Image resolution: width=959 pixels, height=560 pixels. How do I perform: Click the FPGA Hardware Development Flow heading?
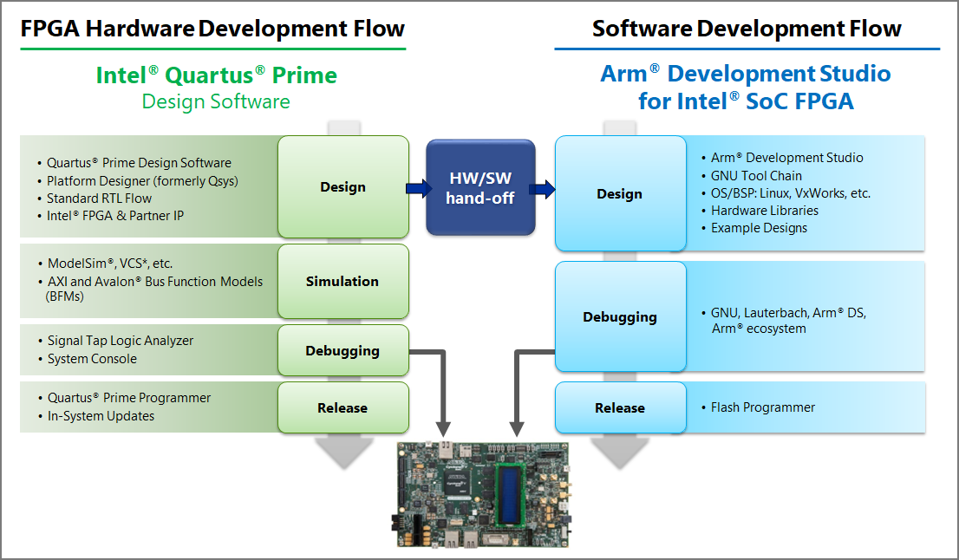[212, 28]
